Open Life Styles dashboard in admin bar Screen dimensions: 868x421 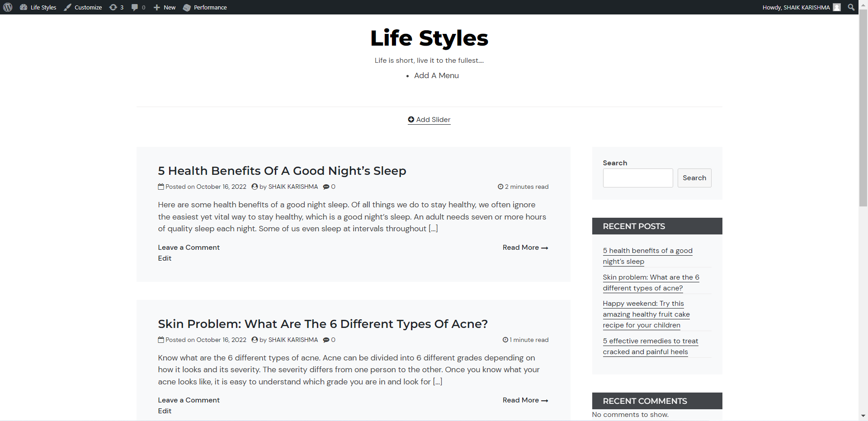(x=38, y=7)
